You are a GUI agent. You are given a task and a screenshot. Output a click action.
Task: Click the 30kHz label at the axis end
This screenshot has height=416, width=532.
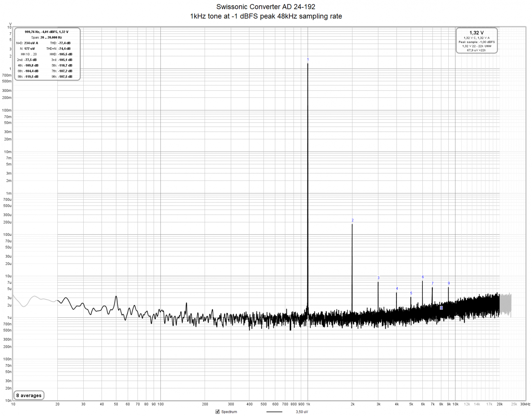click(x=525, y=404)
